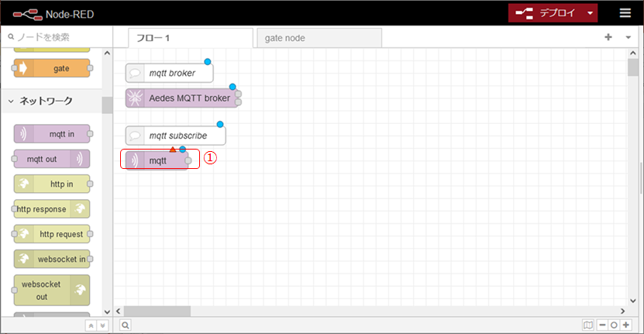
Task: Select the mqtt in palette node
Action: (52, 134)
